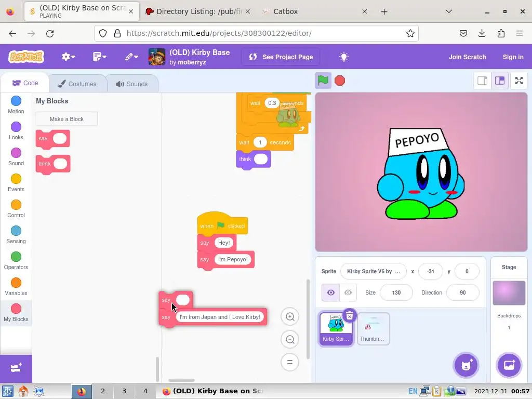The width and height of the screenshot is (532, 399).
Task: Select the custom say block in palette
Action: (x=52, y=139)
